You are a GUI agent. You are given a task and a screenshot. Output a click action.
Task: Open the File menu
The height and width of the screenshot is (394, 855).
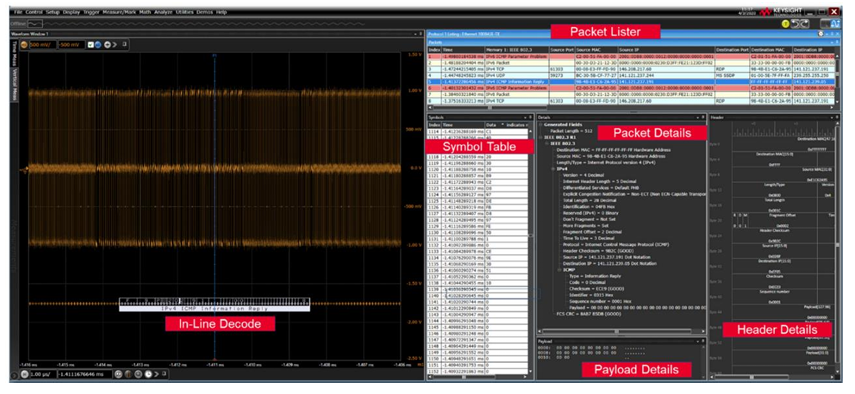click(18, 11)
